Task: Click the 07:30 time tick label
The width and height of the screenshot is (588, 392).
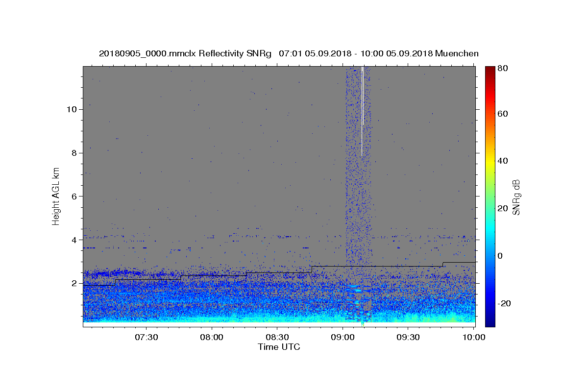Action: click(x=147, y=337)
